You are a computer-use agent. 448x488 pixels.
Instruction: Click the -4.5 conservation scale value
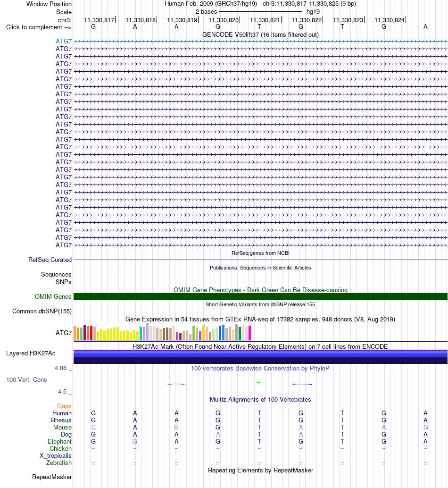(x=61, y=392)
